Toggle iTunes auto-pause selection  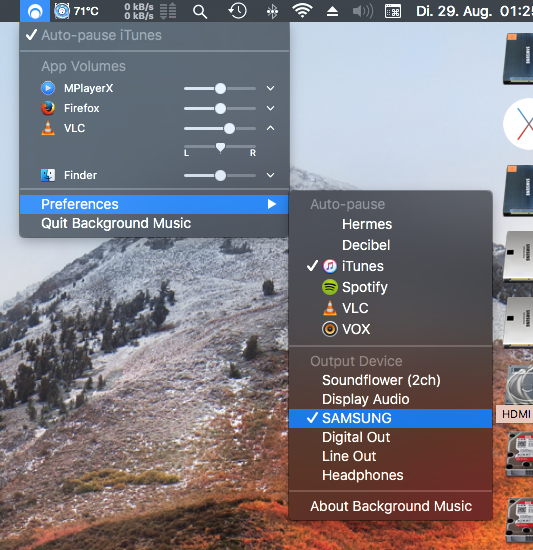pos(391,266)
